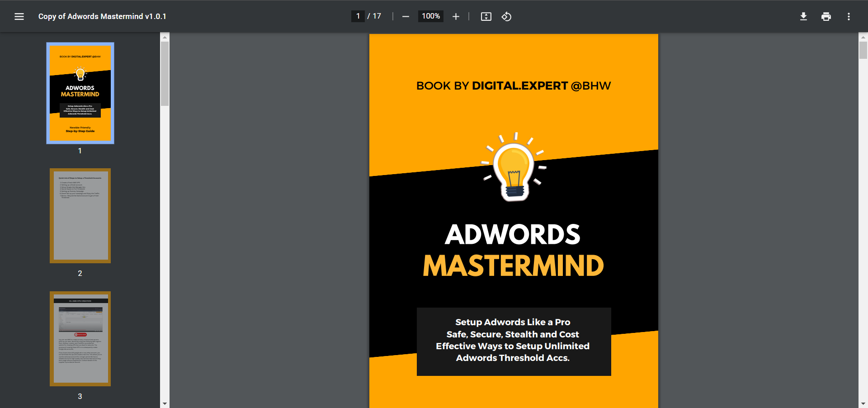The height and width of the screenshot is (408, 868).
Task: Click the zoom out minus button
Action: point(406,16)
